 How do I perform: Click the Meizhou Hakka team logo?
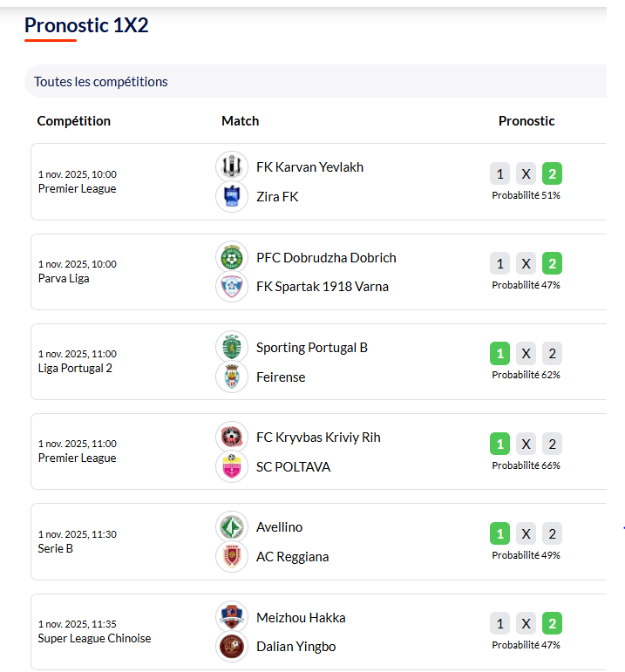click(232, 617)
